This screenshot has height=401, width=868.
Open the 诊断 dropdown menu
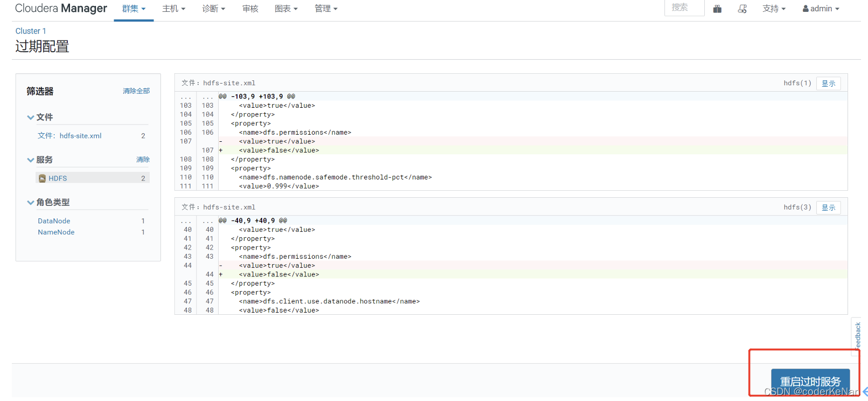(214, 9)
